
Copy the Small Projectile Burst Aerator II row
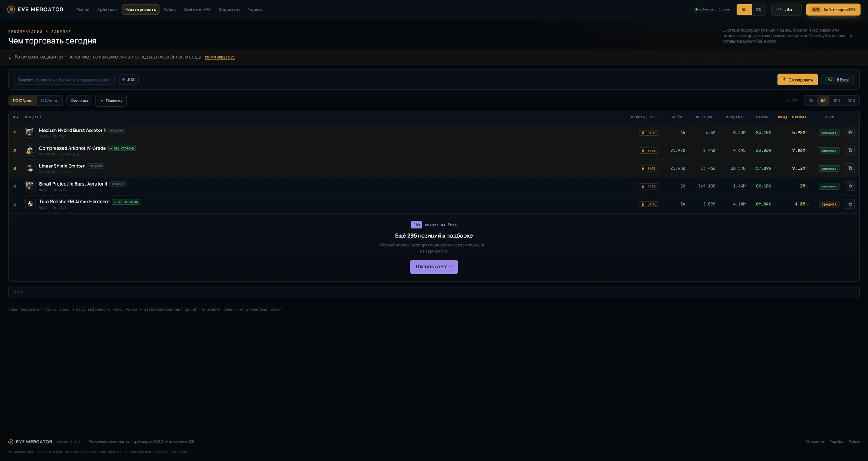850,186
